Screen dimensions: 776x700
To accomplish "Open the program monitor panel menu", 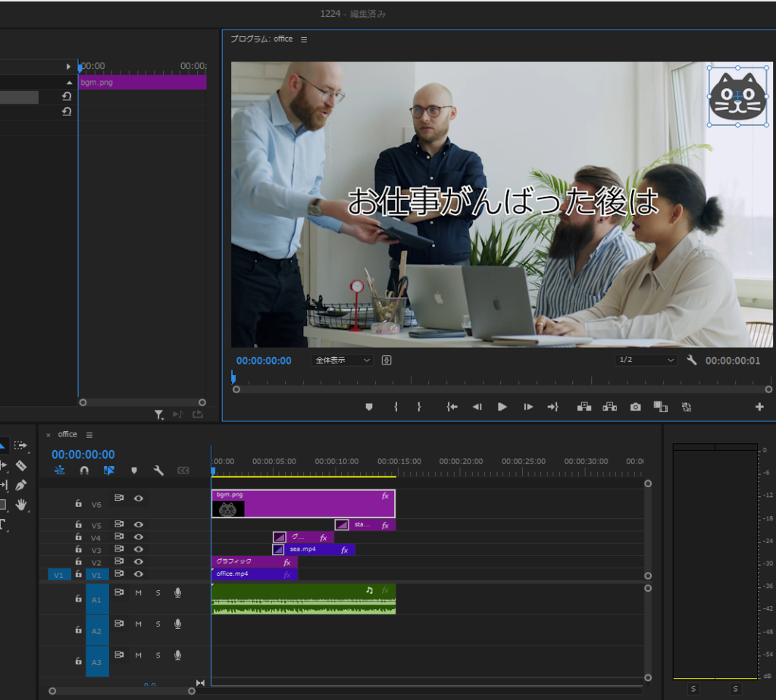I will (304, 39).
